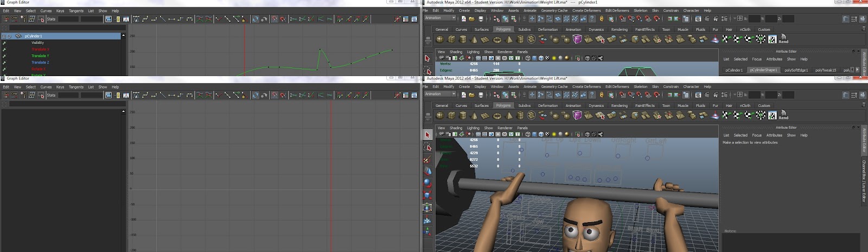Open pCylinder1 tab in top Attribute Editor

click(734, 70)
